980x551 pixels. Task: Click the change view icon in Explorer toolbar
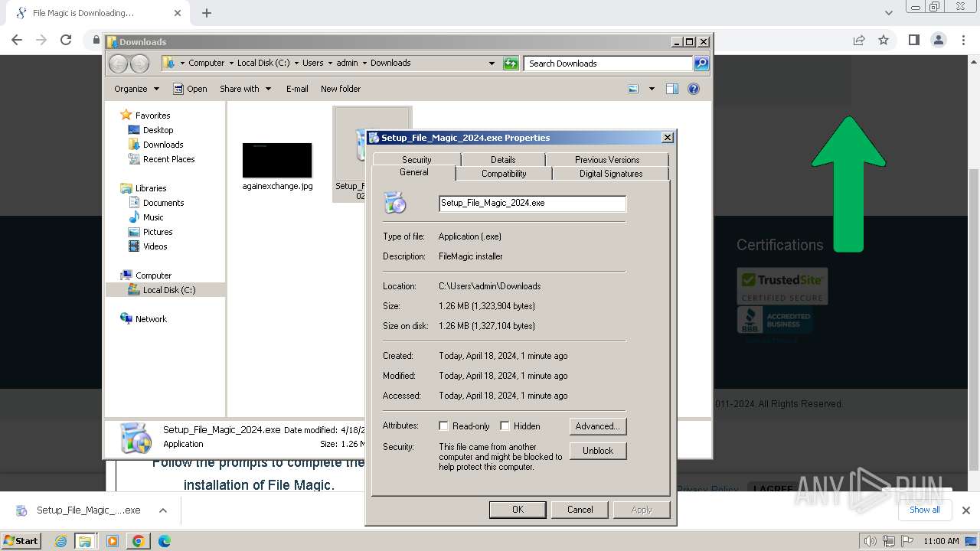tap(633, 89)
